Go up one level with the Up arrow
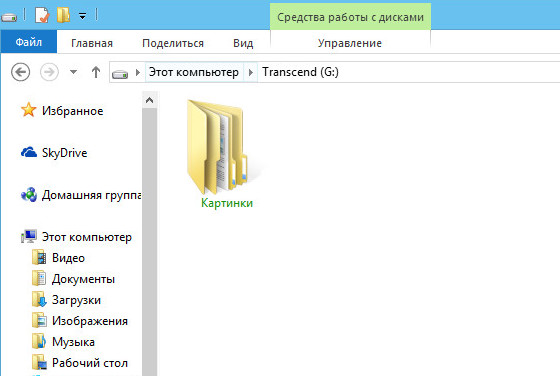 [x=96, y=72]
